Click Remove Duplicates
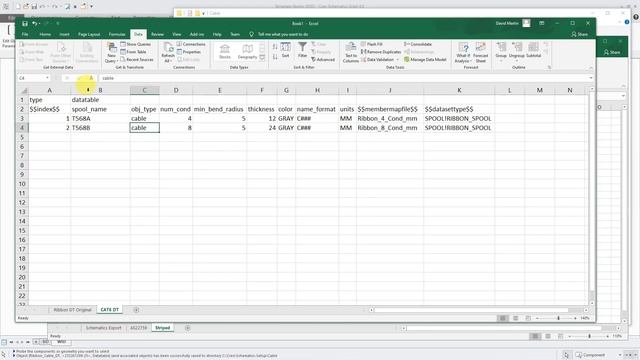Screen dimensions: 640x360 click(x=381, y=52)
